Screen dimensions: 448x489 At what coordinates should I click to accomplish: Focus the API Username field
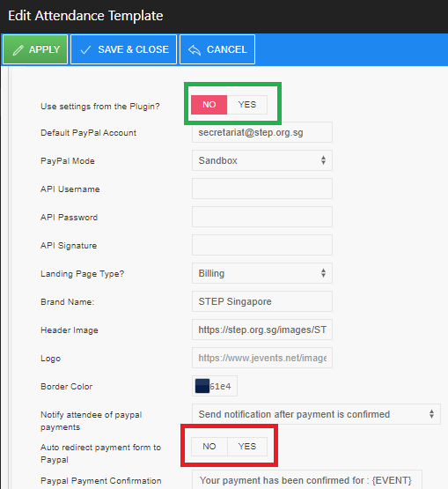click(x=262, y=189)
